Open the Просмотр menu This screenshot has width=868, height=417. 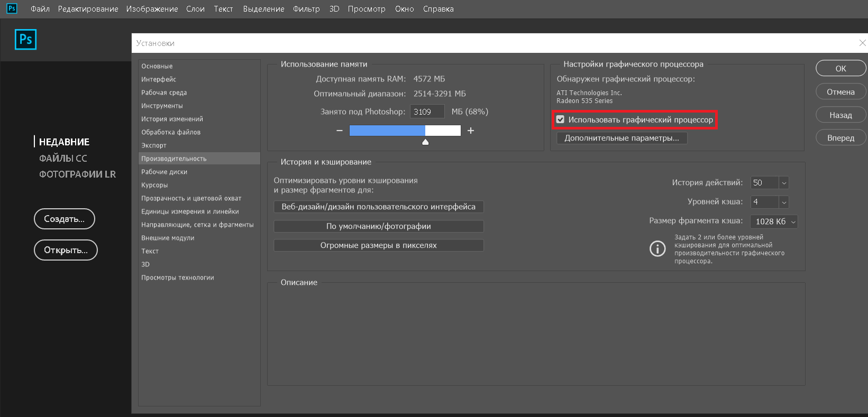[x=367, y=9]
